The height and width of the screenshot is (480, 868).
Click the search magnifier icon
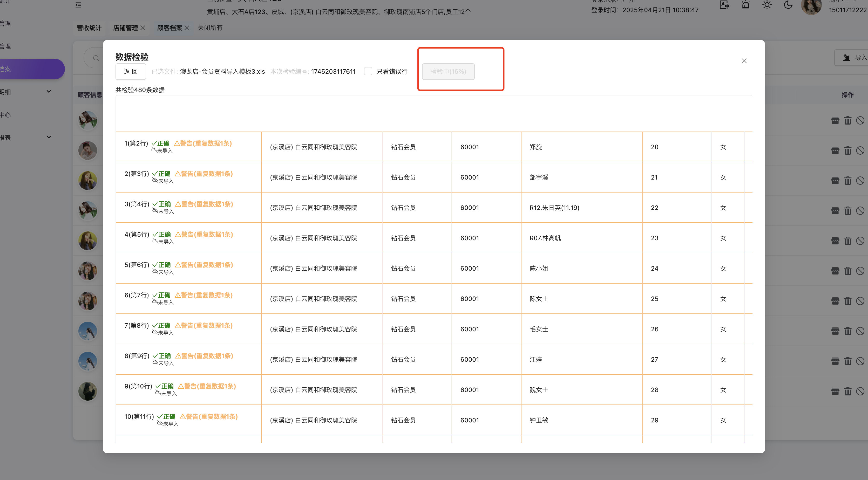coord(96,58)
